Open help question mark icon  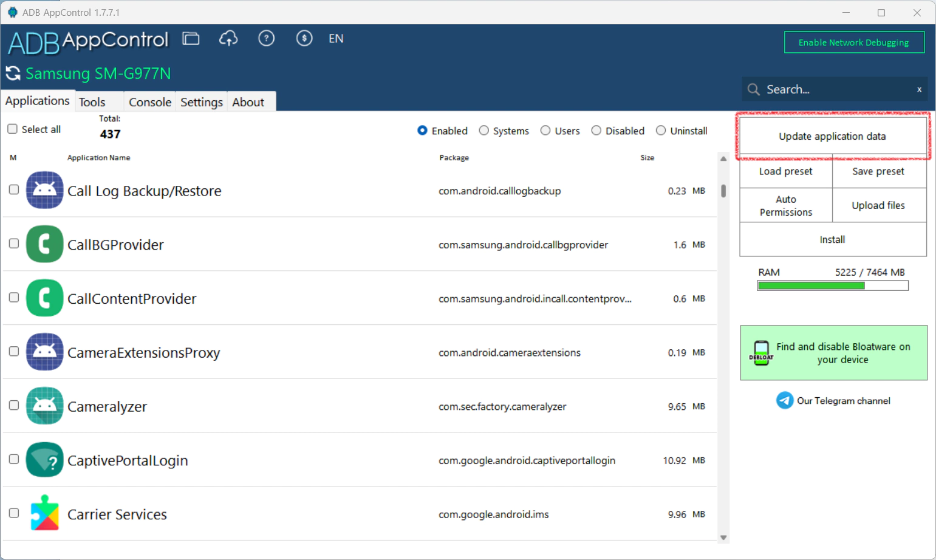(x=266, y=39)
